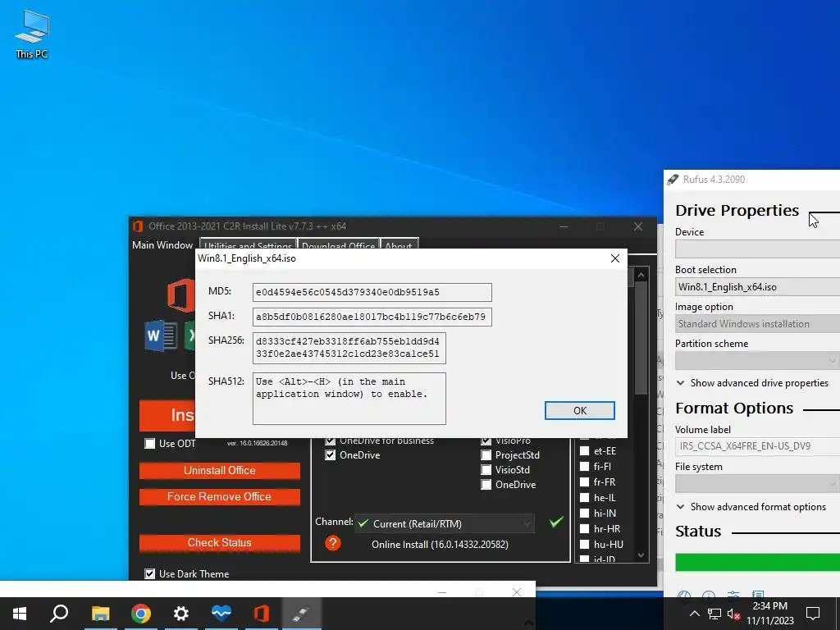Image resolution: width=840 pixels, height=630 pixels.
Task: Click the Office logo in the C2R Install title bar
Action: 138,226
